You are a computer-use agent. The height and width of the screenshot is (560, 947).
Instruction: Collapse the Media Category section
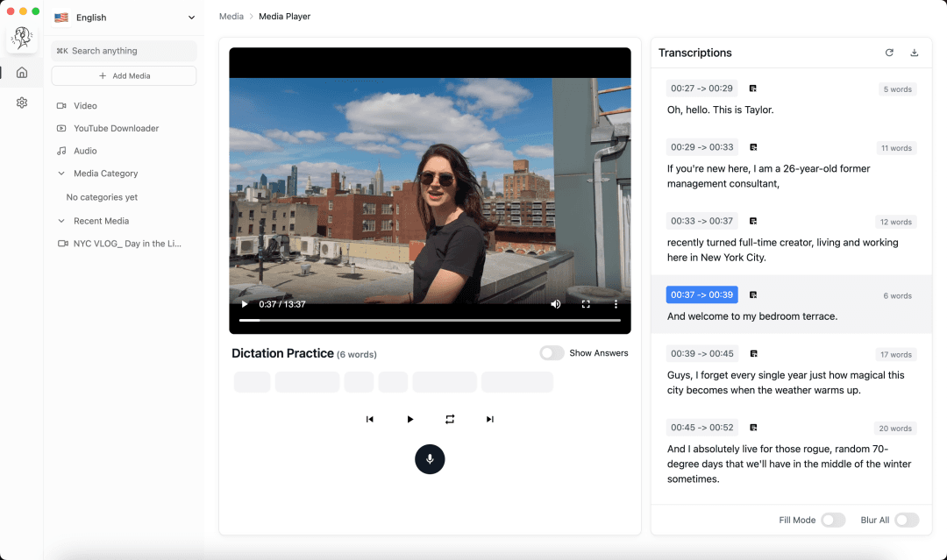(x=61, y=174)
